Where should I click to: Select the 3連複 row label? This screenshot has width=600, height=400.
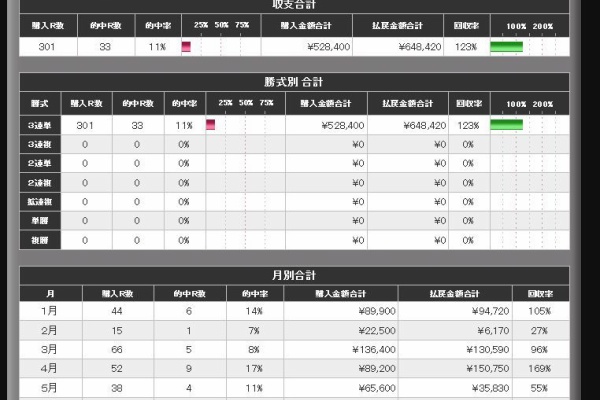tap(39, 144)
